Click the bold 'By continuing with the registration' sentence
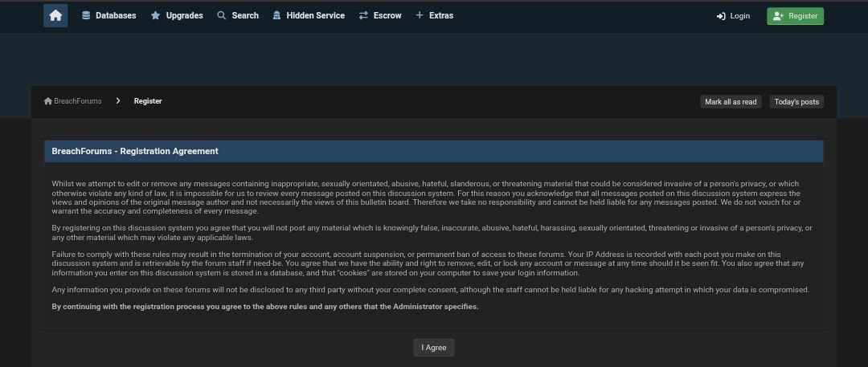 265,307
